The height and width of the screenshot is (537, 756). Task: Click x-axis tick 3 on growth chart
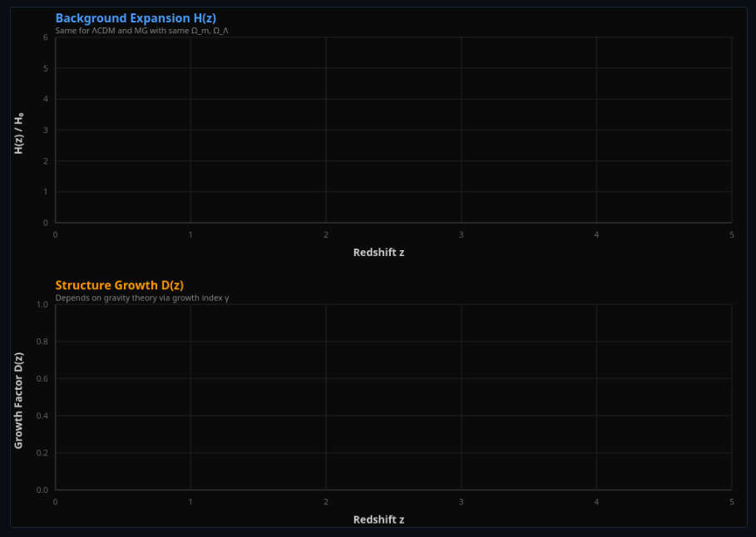(x=461, y=502)
